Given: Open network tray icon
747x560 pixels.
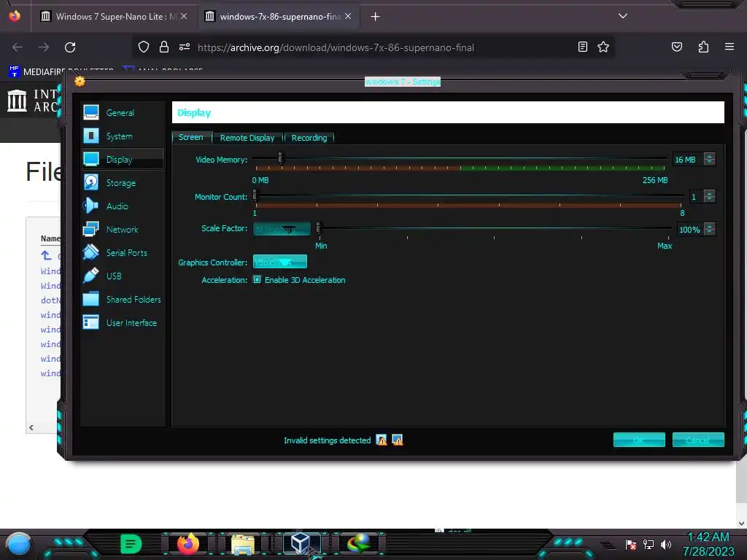Looking at the screenshot, I should [649, 544].
